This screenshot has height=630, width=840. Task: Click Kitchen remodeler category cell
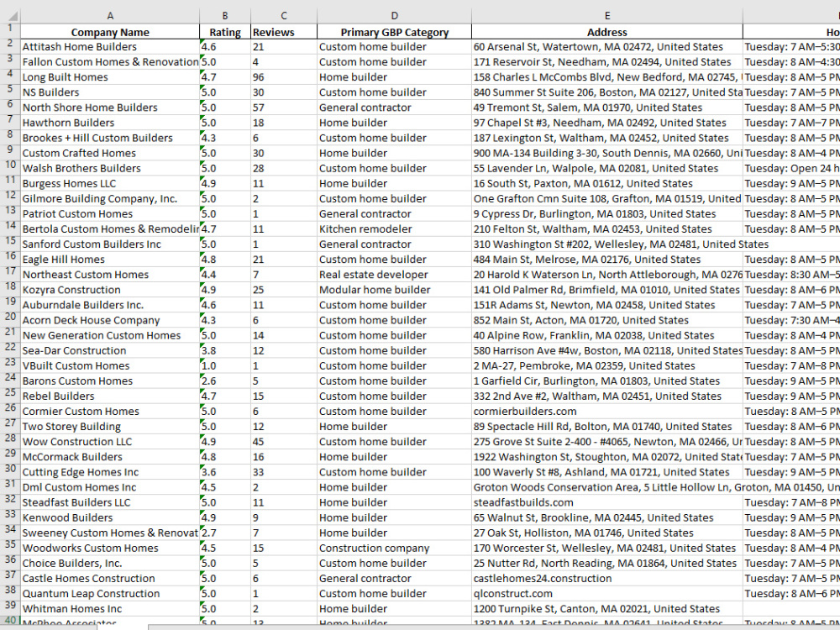(x=394, y=228)
